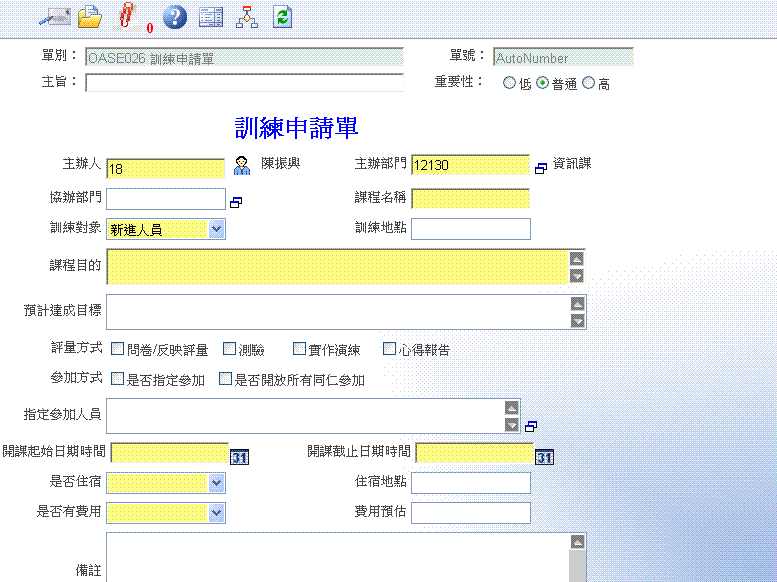Select the 低 importance radio button
This screenshot has width=777, height=582.
point(510,84)
